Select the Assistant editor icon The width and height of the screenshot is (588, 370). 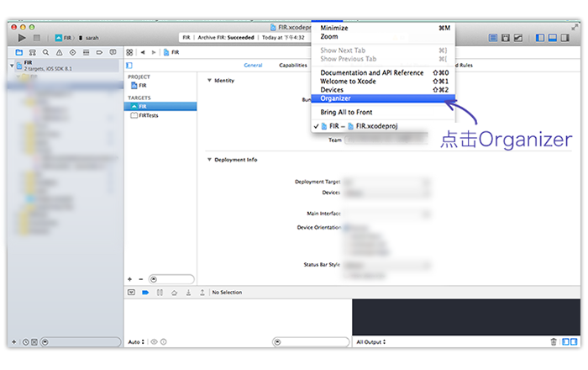pos(506,38)
